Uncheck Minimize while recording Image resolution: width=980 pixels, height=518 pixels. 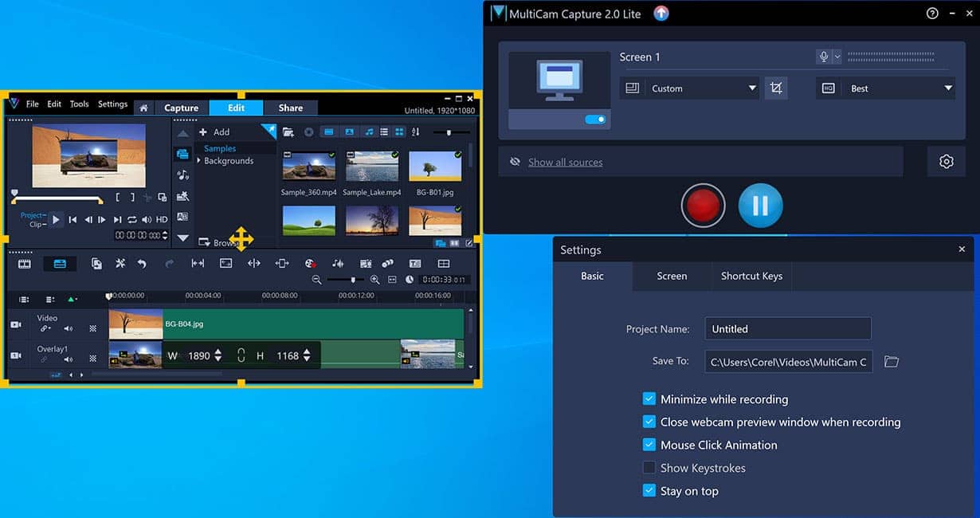(649, 399)
